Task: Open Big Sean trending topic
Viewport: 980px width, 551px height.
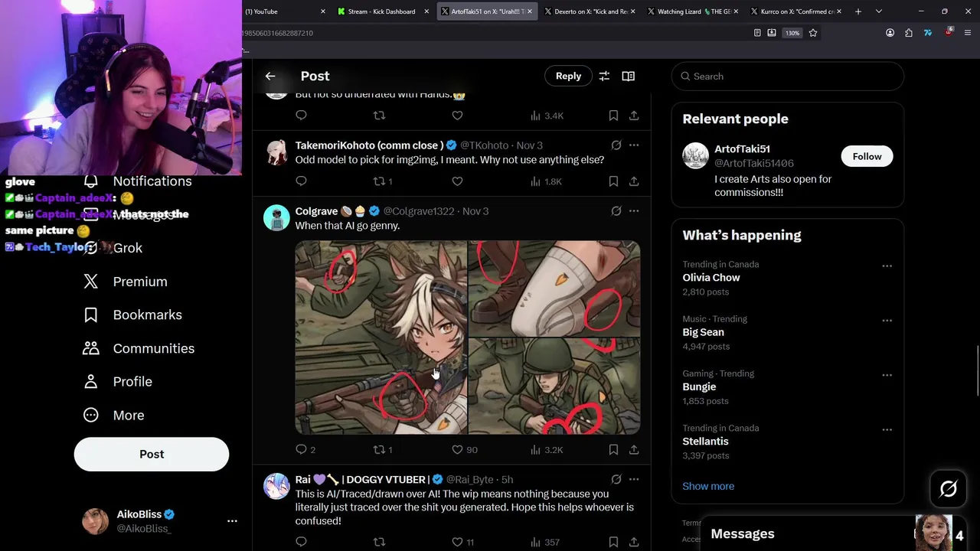Action: coord(703,332)
